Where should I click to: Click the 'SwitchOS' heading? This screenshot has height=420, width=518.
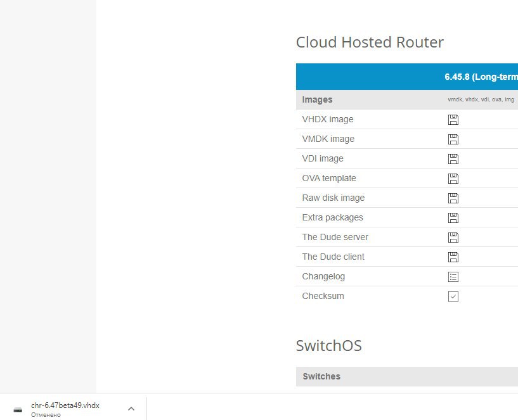[328, 346]
